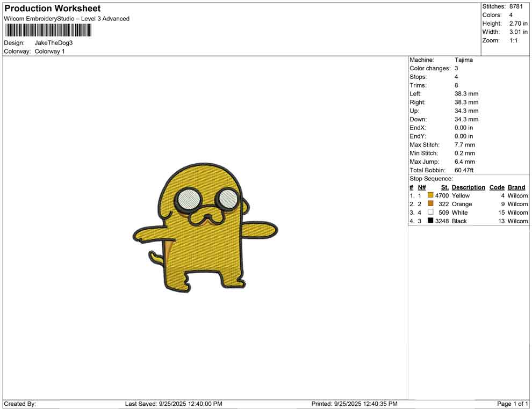Image resolution: width=532 pixels, height=409 pixels.
Task: Click the 'White' description in stop sequence
Action: 460,213
